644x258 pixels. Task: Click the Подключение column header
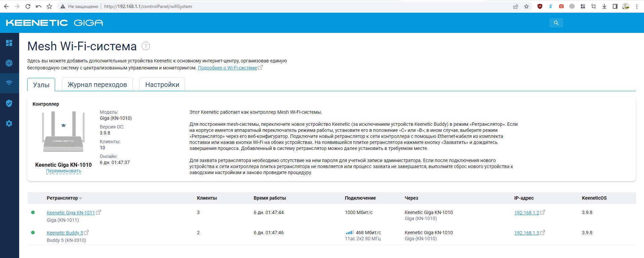click(x=360, y=198)
